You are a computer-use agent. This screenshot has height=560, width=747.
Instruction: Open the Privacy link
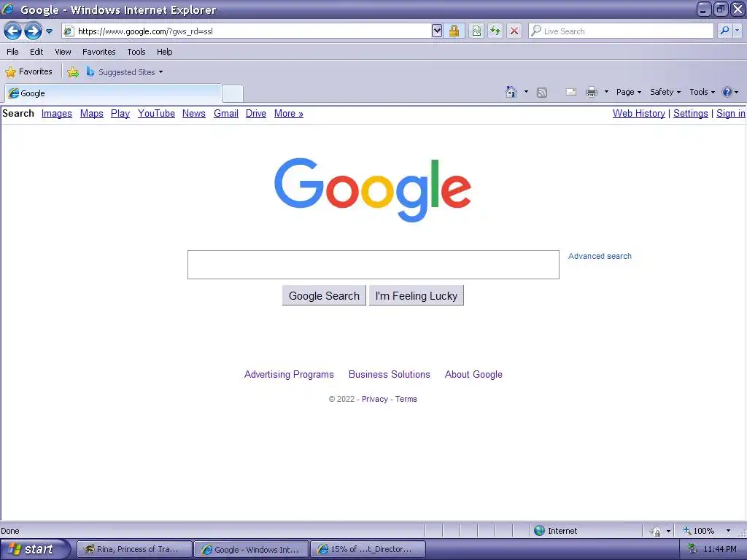(374, 399)
